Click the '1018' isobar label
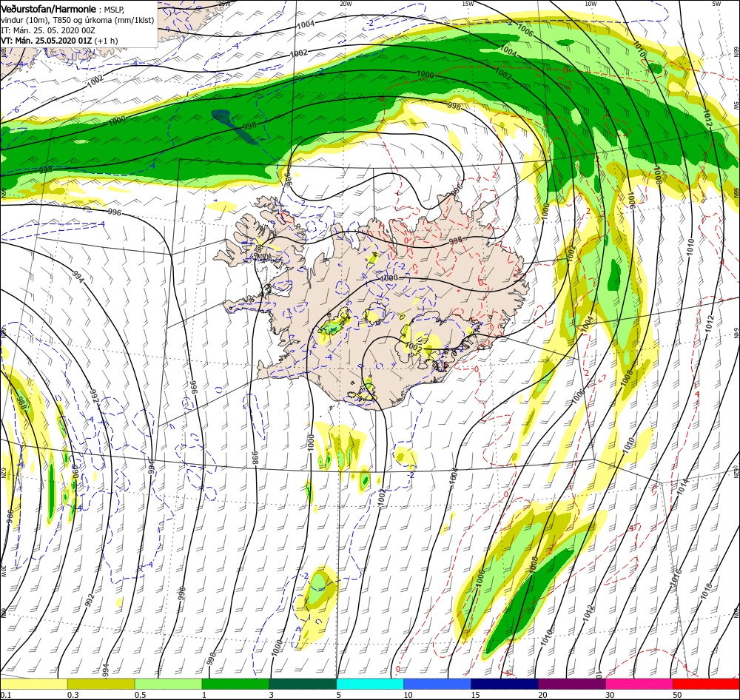Image resolution: width=740 pixels, height=700 pixels. [x=707, y=591]
